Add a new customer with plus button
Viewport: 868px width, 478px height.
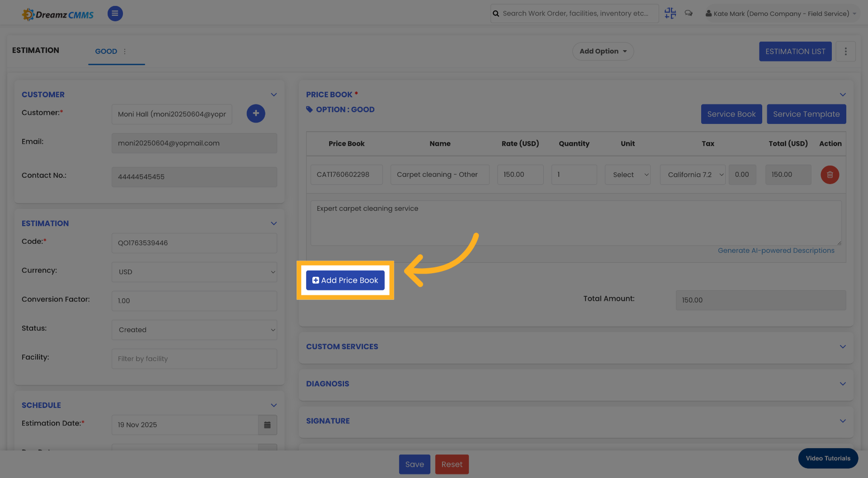pyautogui.click(x=256, y=114)
